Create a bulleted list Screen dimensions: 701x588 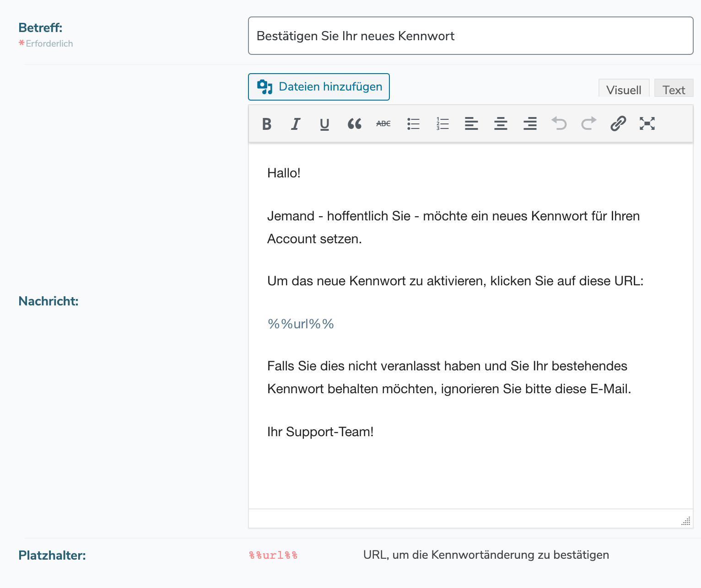tap(413, 123)
